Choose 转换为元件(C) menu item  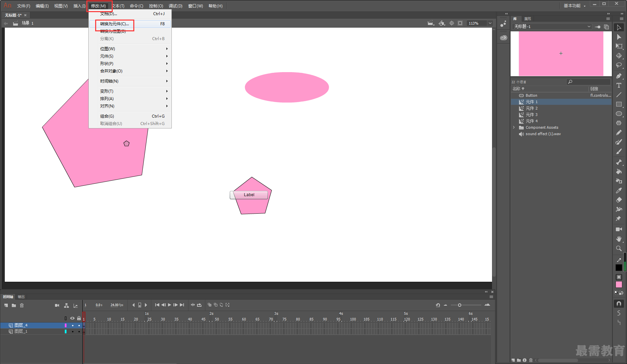130,24
